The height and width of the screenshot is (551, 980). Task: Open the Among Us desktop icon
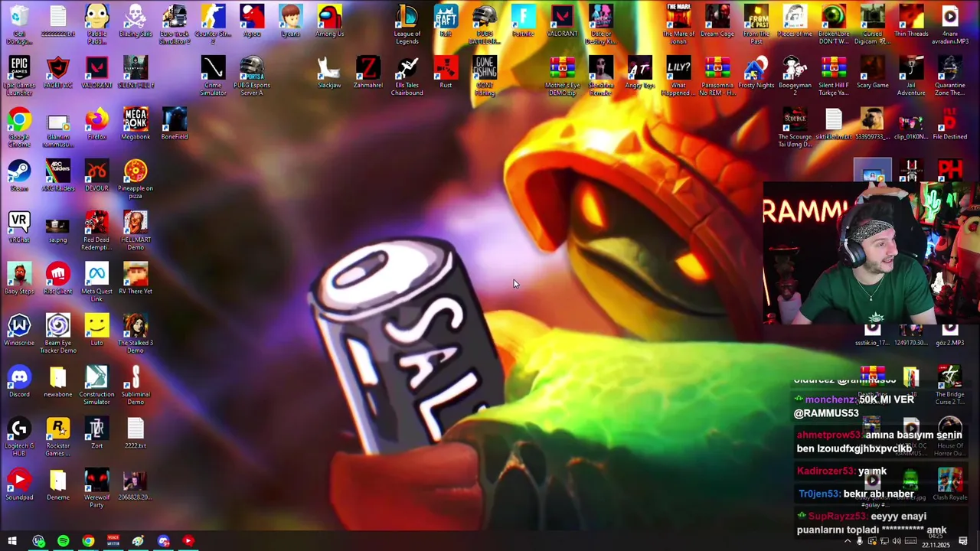point(329,21)
